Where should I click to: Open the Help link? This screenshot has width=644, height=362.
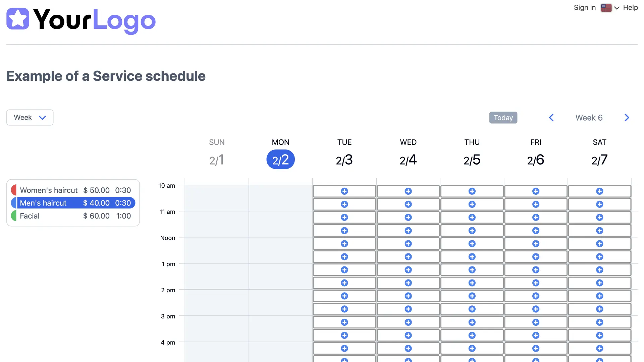click(630, 8)
